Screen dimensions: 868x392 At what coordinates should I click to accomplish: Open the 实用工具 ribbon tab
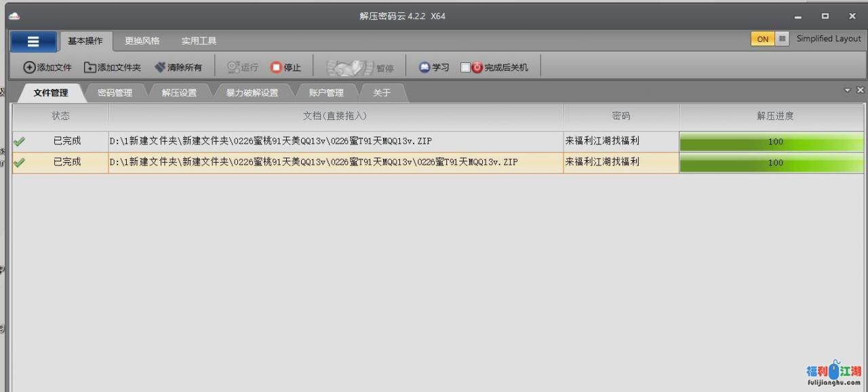(x=198, y=39)
